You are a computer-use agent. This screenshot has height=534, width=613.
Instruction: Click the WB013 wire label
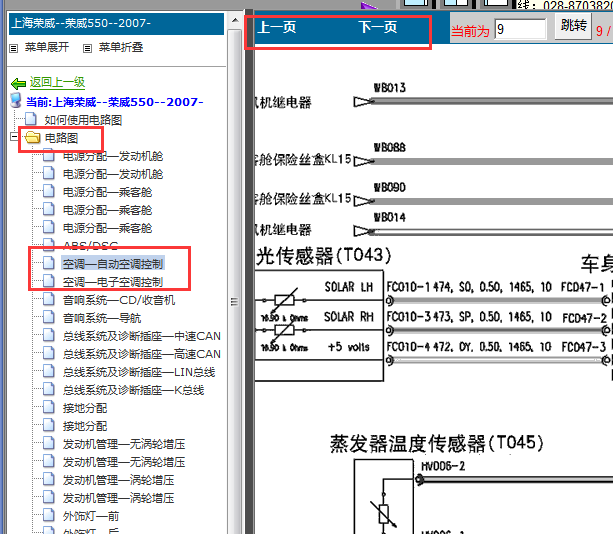390,88
